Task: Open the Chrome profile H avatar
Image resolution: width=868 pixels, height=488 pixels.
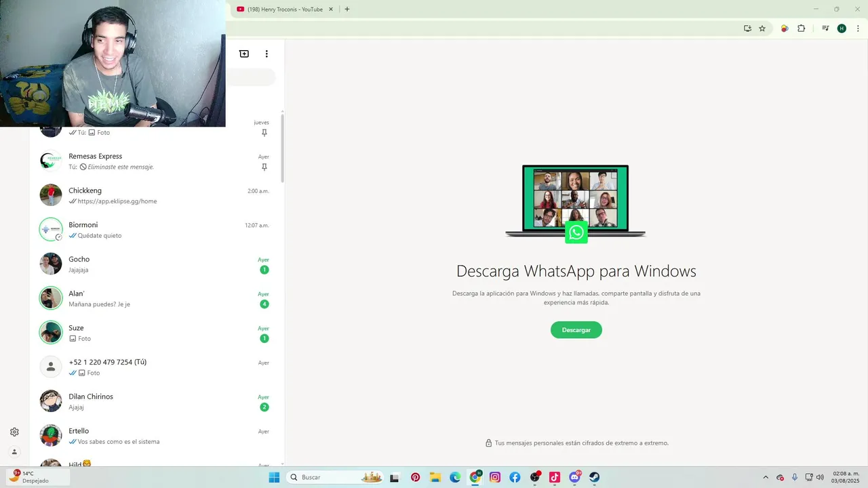Action: (842, 28)
